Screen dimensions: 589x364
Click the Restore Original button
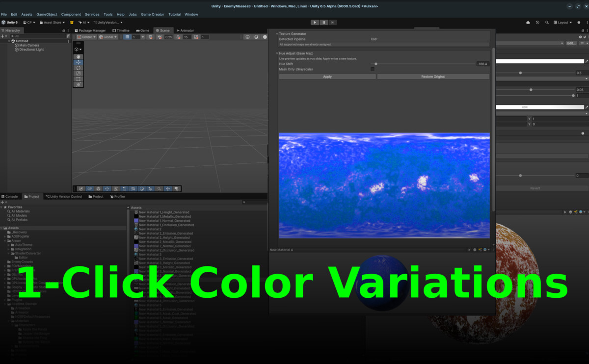coord(433,77)
